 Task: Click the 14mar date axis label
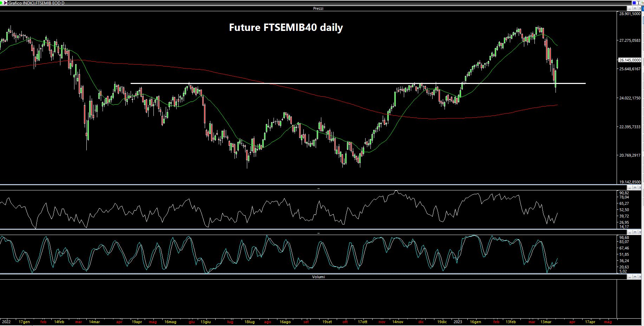coord(94,322)
